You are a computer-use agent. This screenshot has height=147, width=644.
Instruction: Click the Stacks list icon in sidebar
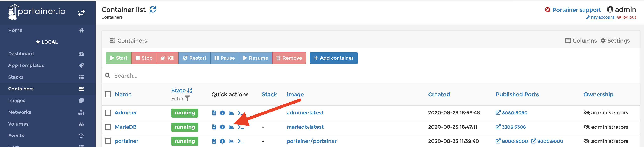(81, 77)
